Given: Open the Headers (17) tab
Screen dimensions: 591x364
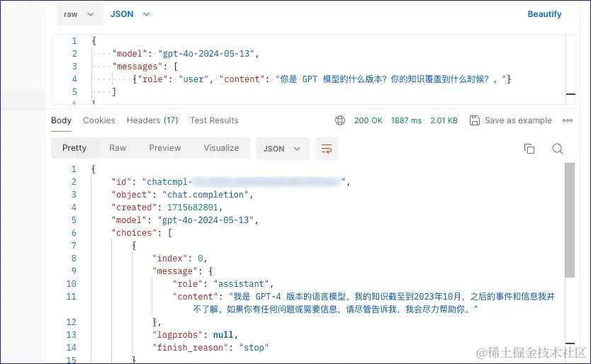Looking at the screenshot, I should pyautogui.click(x=152, y=120).
